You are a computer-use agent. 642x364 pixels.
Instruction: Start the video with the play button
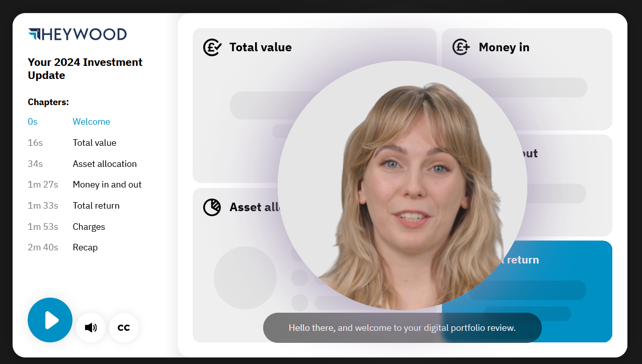[50, 320]
